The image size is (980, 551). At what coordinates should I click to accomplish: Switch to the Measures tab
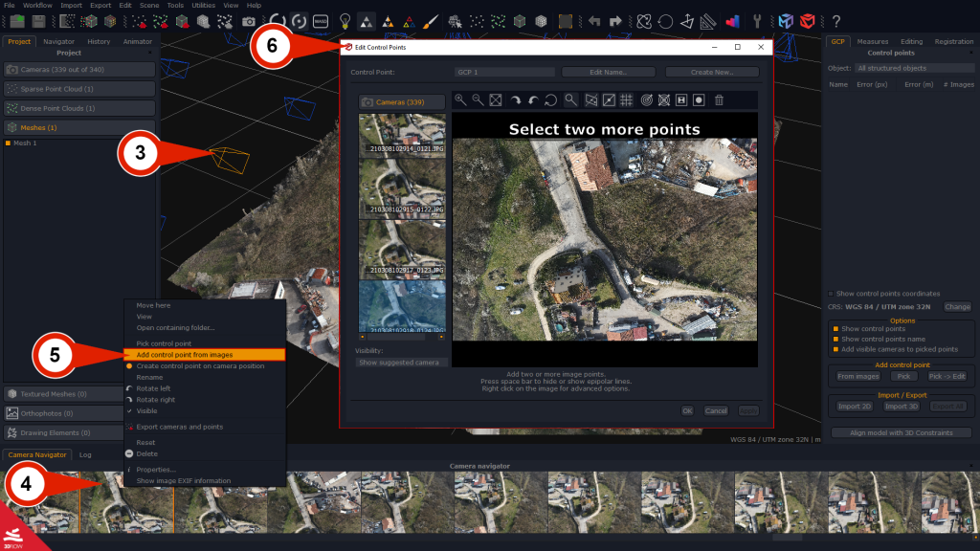tap(872, 41)
